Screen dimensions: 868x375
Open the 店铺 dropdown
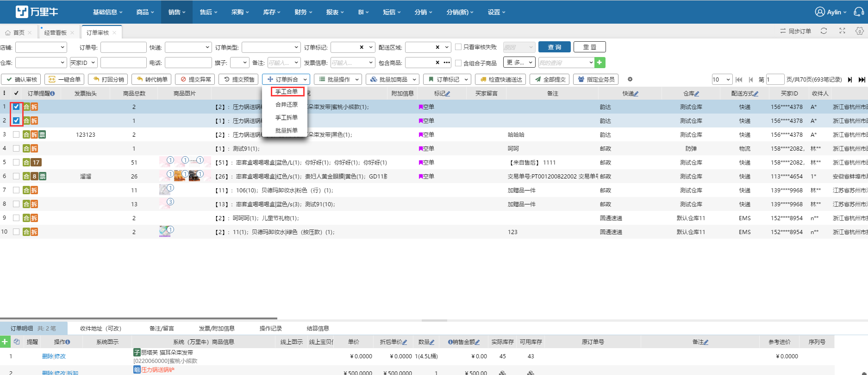tap(41, 47)
